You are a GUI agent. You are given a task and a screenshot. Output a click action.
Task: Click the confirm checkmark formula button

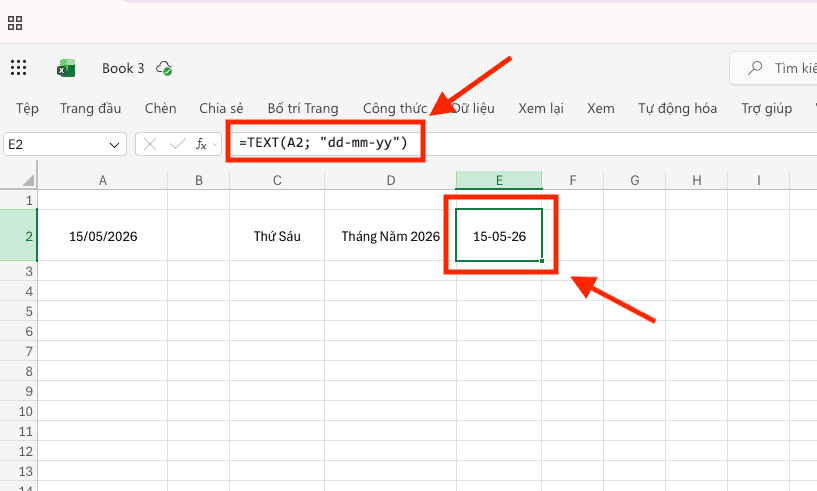tap(178, 144)
